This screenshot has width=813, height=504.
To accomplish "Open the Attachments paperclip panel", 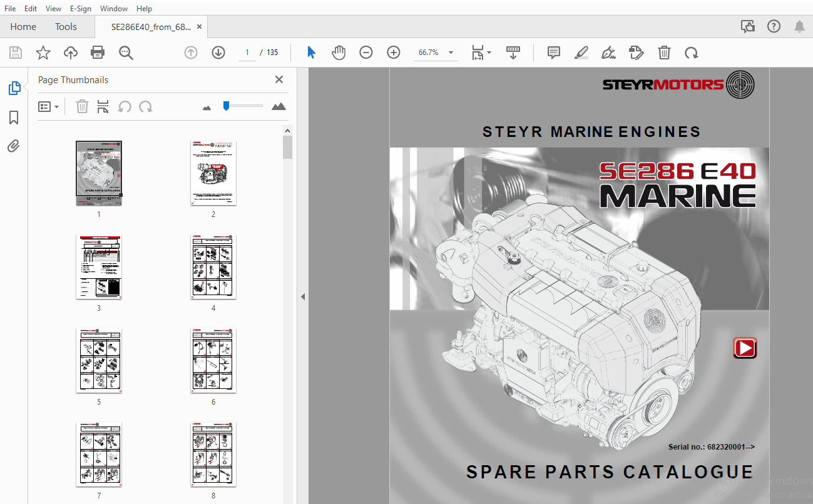I will (x=14, y=146).
